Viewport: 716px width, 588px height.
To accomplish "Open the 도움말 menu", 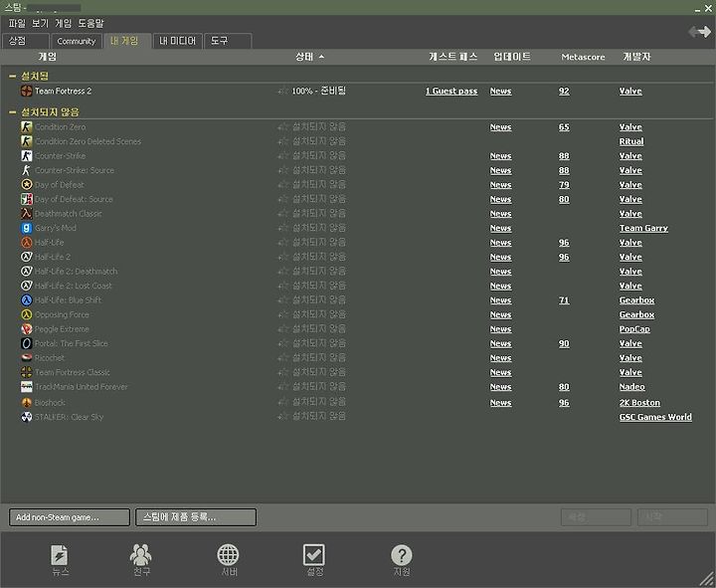I will tap(90, 23).
